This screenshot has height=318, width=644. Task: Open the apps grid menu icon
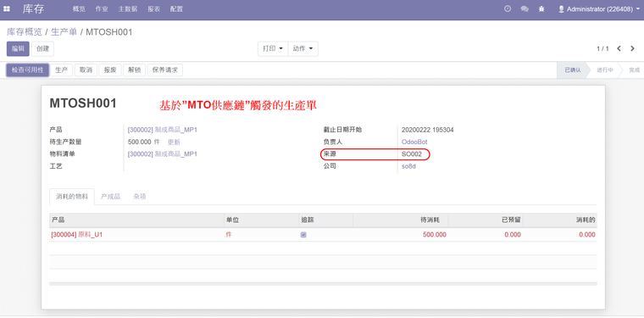coord(7,8)
